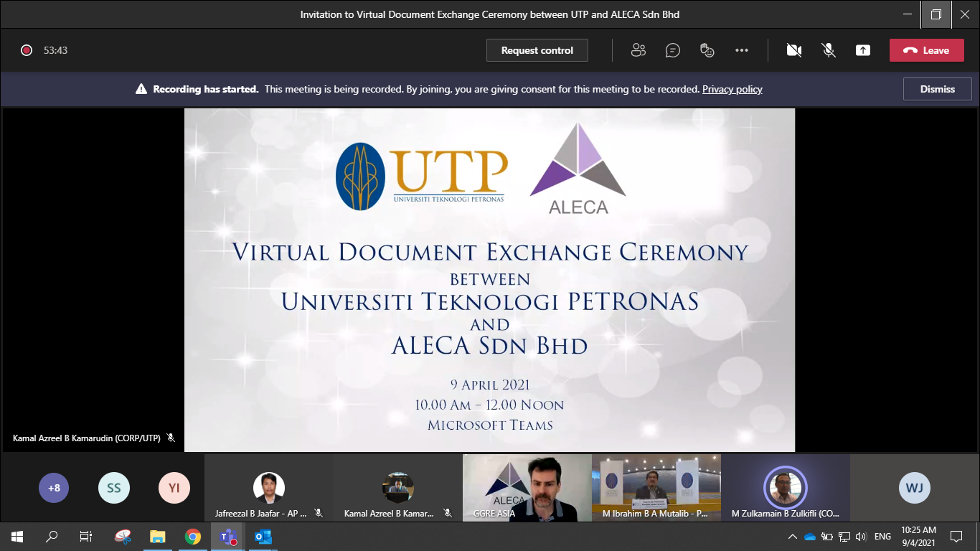
Task: Click the recording indicator red dot
Action: pyautogui.click(x=27, y=50)
